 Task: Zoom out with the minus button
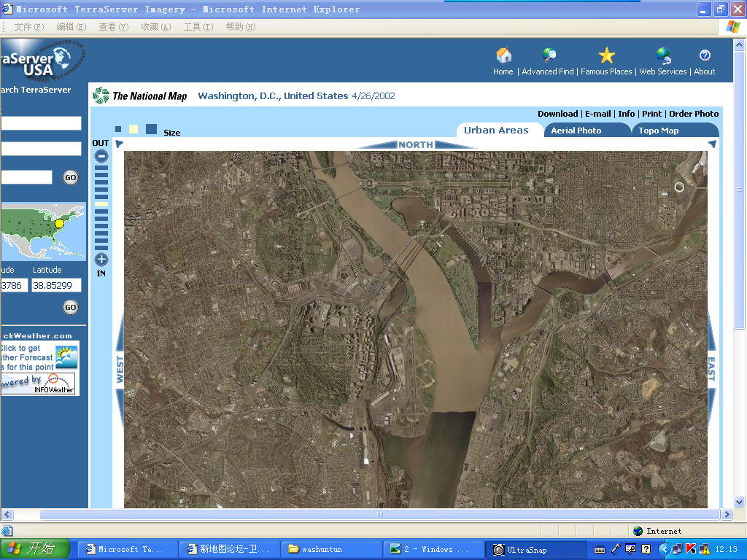click(x=101, y=155)
